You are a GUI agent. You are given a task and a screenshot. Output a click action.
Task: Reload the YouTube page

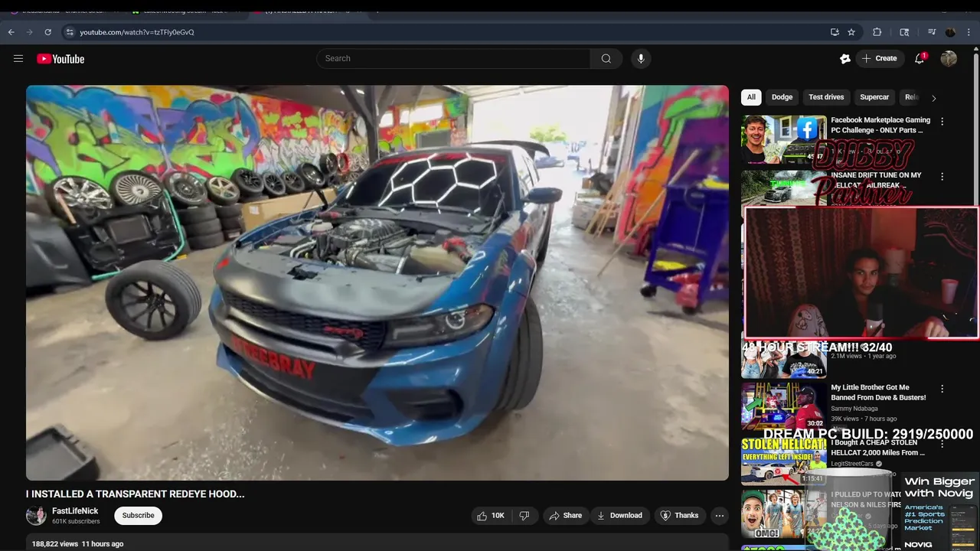click(x=47, y=32)
